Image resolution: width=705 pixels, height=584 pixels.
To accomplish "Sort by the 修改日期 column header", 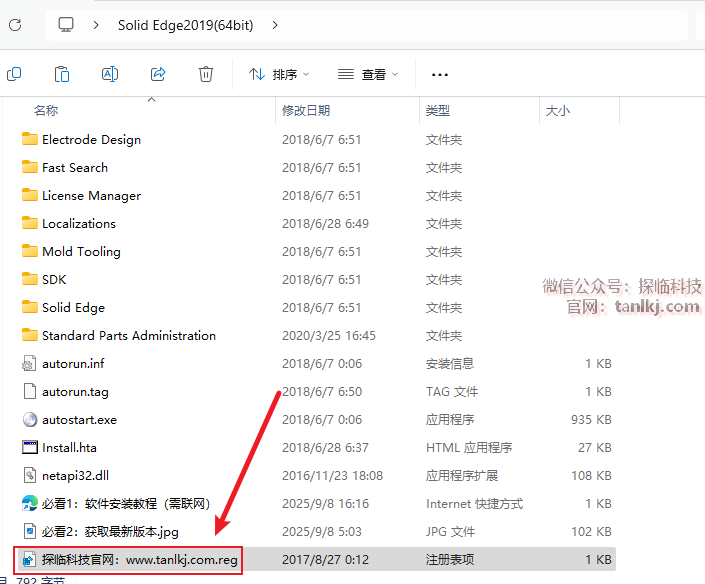I will 306,111.
